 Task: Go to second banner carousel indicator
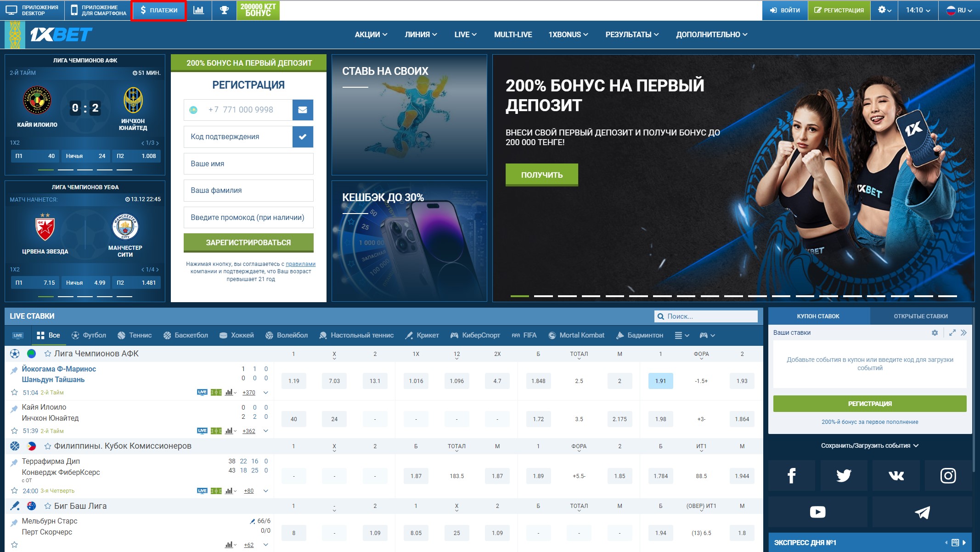pos(543,296)
